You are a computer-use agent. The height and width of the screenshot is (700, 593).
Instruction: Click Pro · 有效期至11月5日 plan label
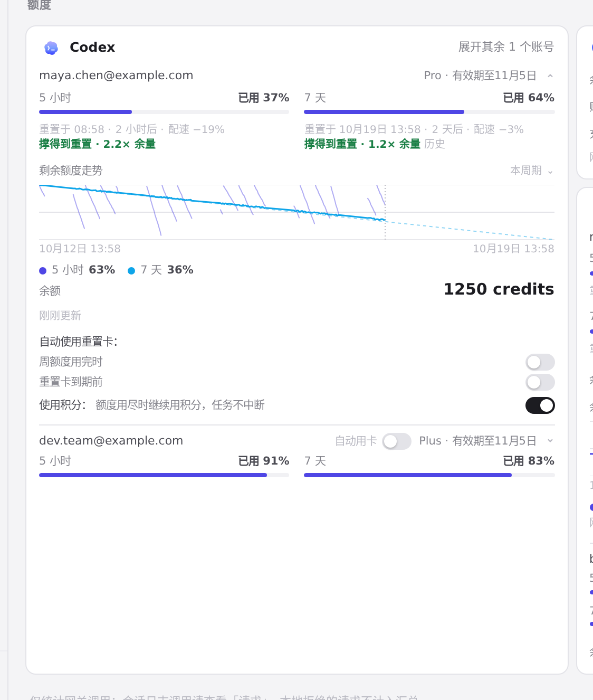(x=480, y=75)
